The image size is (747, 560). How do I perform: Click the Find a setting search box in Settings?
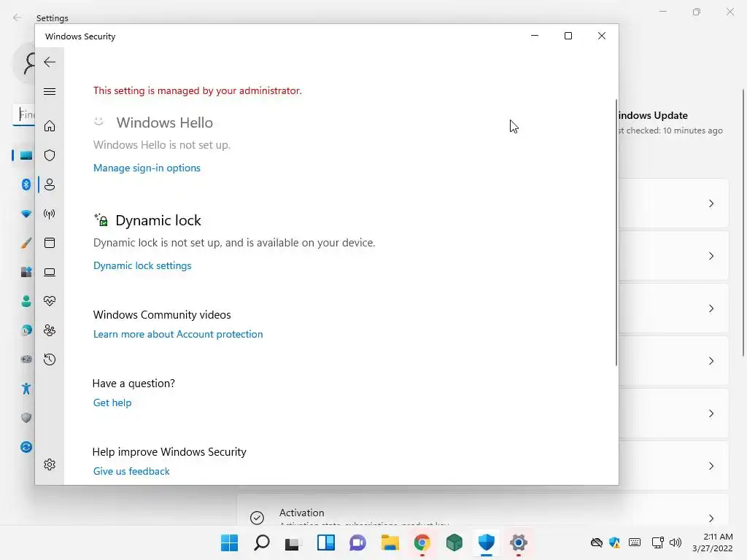coord(23,114)
